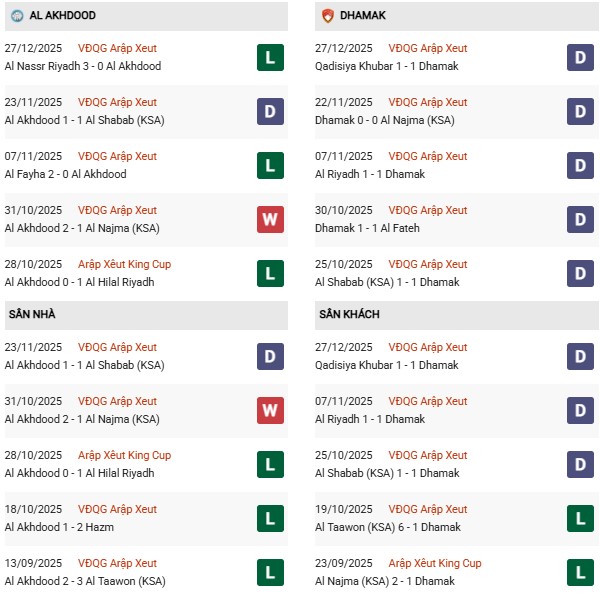The width and height of the screenshot is (600, 594).
Task: Click L badge for Al Taawon 6-1 Dhamak
Action: tap(580, 518)
